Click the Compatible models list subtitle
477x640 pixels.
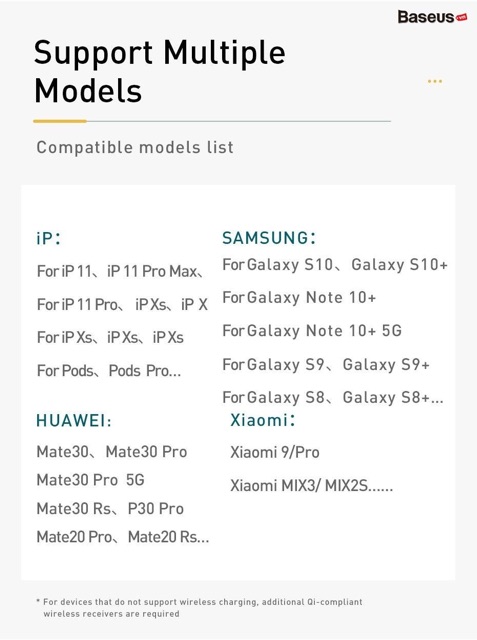135,147
